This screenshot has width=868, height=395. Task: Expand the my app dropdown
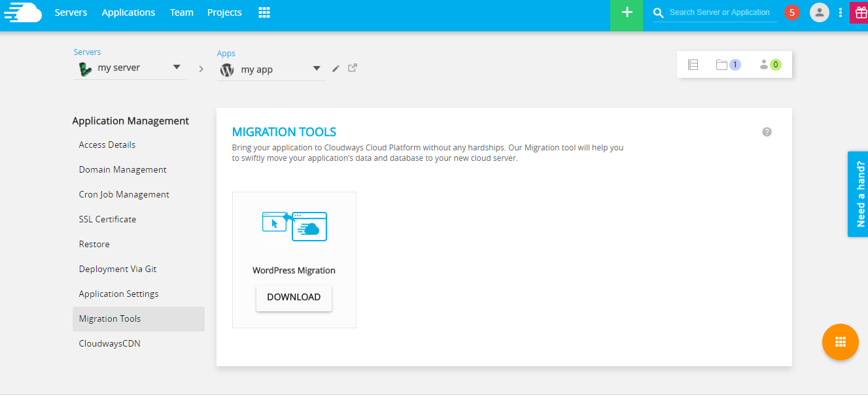coord(317,69)
